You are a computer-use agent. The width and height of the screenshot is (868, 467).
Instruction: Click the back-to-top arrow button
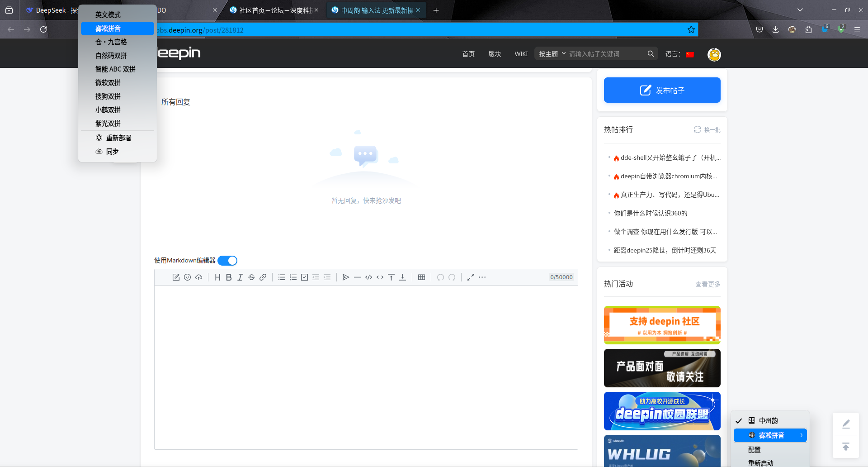846,447
